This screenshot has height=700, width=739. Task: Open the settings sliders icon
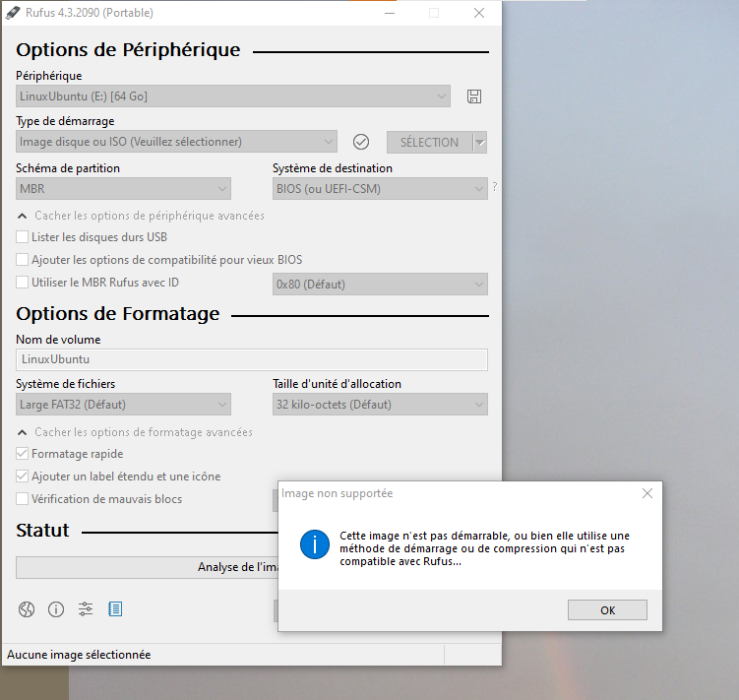point(86,609)
